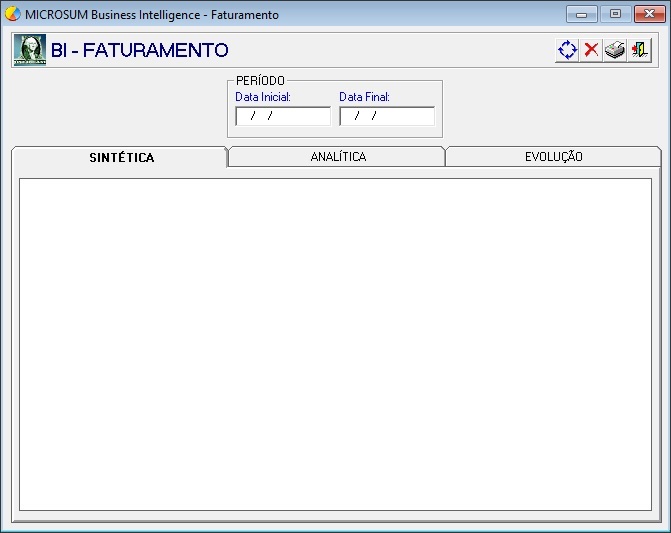Click the red X cancel icon

[x=591, y=50]
